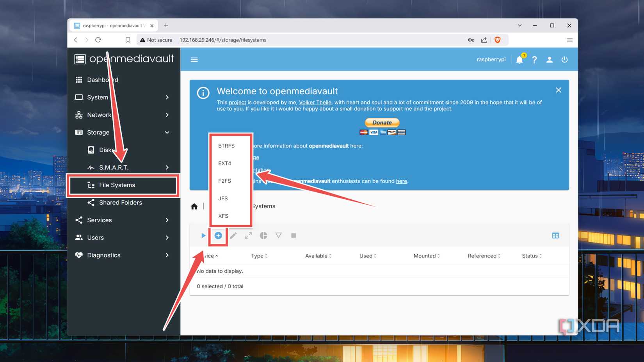Expand the Network sidebar section
This screenshot has width=644, height=362.
coord(124,115)
